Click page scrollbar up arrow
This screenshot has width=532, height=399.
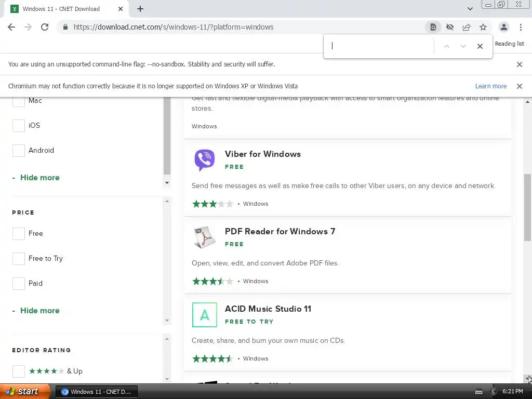pyautogui.click(x=528, y=101)
